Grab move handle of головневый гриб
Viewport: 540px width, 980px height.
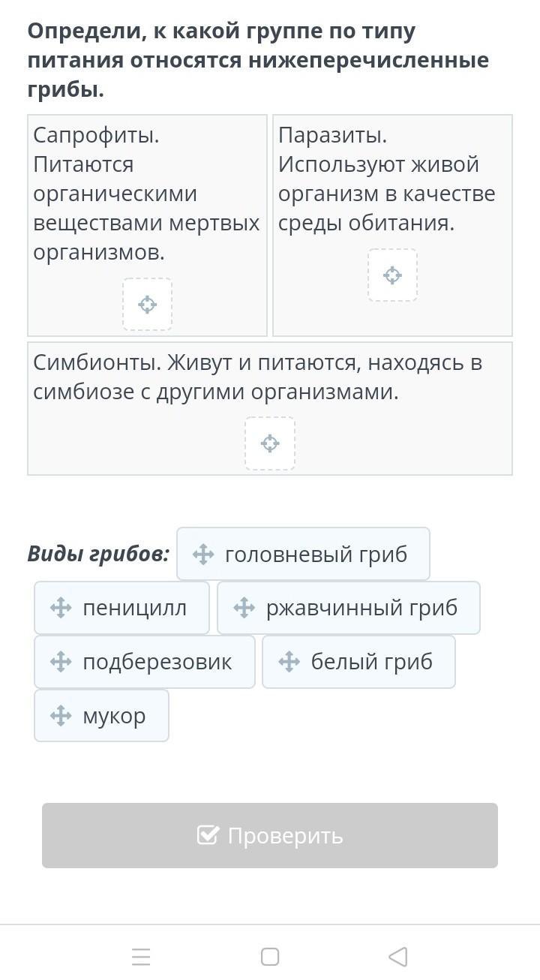[x=203, y=555]
